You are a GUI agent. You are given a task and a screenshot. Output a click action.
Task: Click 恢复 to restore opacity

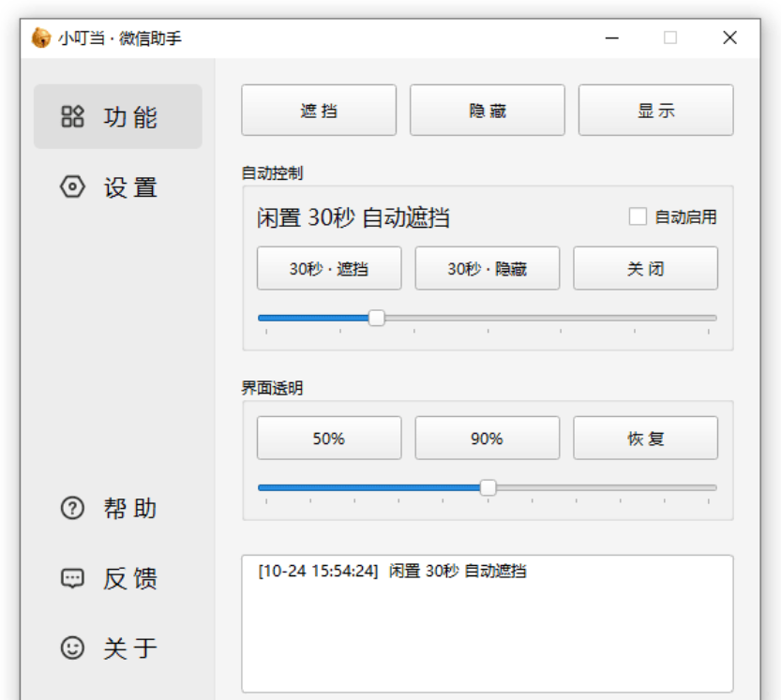[645, 439]
